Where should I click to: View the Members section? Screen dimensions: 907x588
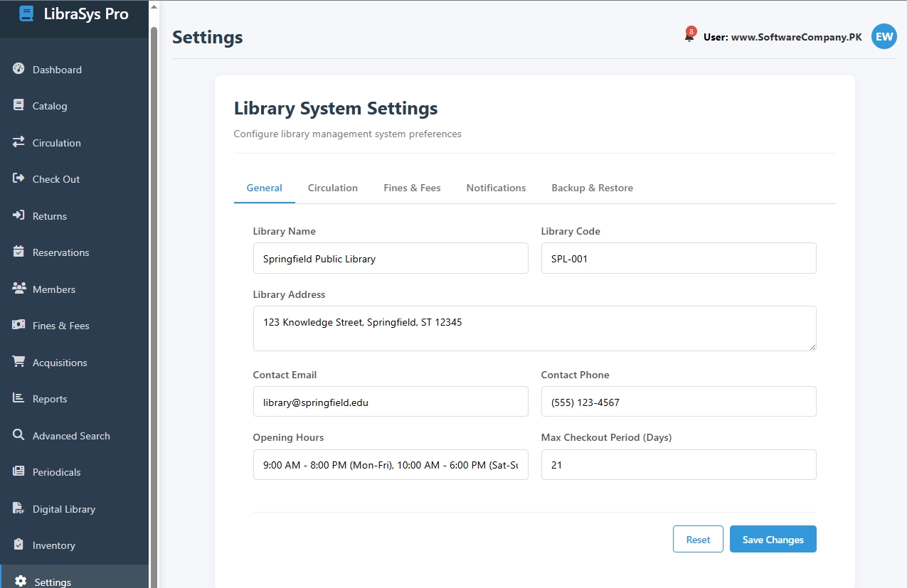coord(54,289)
